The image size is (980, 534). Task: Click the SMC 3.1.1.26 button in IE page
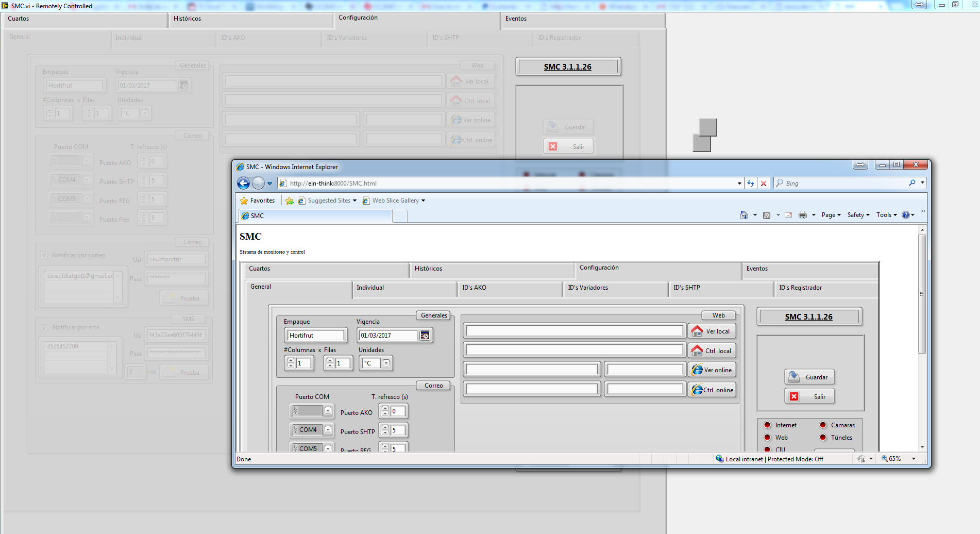[x=809, y=317]
